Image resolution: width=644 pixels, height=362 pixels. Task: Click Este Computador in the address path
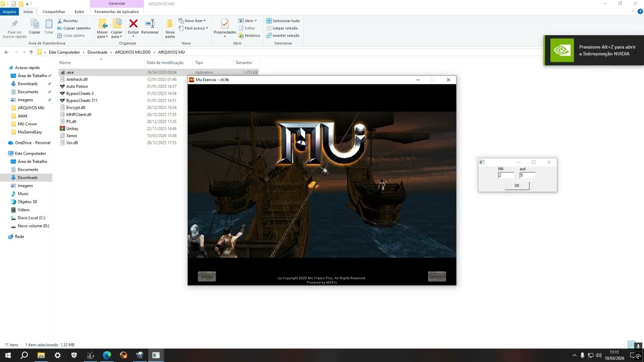point(64,52)
